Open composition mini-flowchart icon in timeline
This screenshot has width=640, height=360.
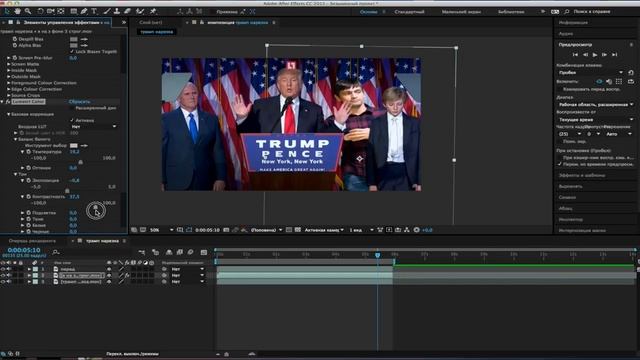point(142,252)
